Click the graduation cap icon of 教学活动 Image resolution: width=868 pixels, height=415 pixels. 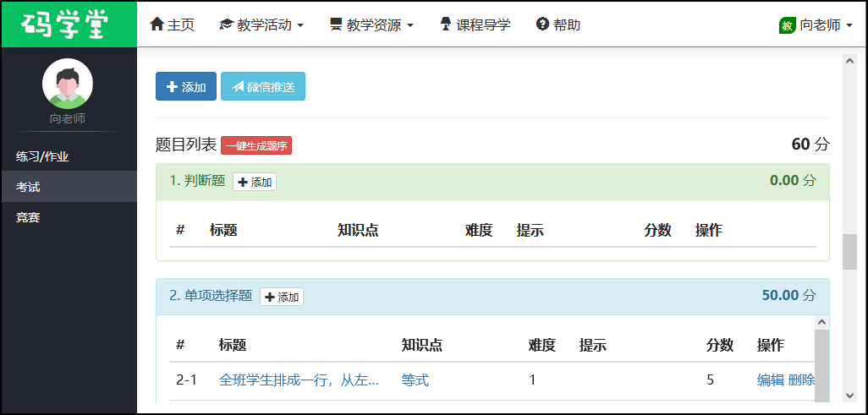[x=227, y=25]
